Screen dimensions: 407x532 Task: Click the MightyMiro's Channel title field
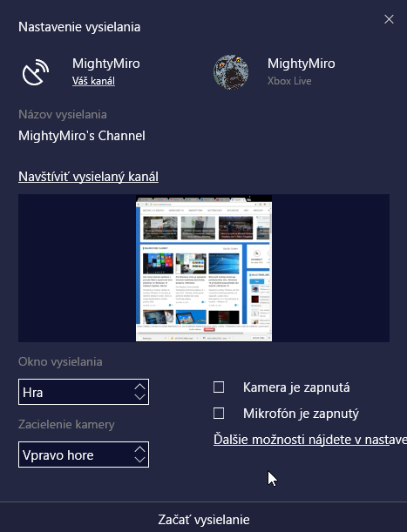click(82, 136)
